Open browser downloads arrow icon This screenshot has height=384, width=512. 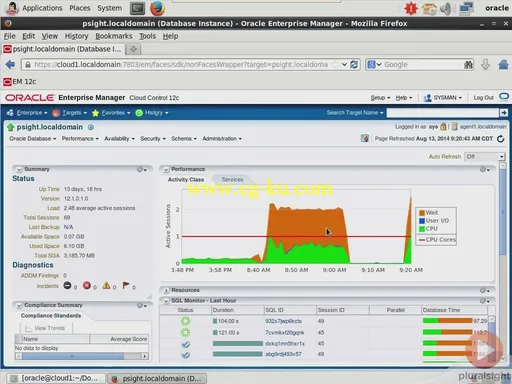pyautogui.click(x=486, y=64)
